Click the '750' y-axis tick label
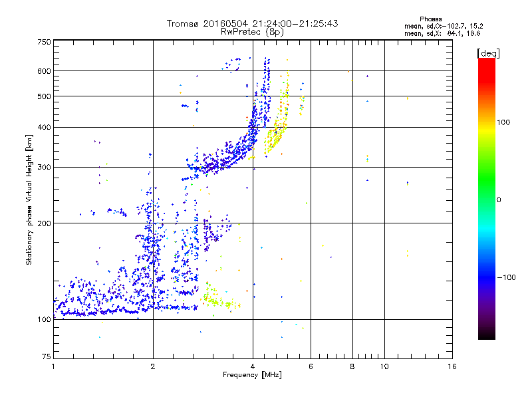Image resolution: width=532 pixels, height=399 pixels. click(44, 42)
